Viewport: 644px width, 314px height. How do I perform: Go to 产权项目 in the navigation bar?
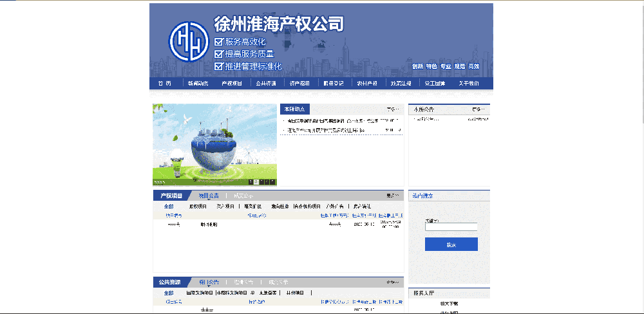(x=232, y=84)
